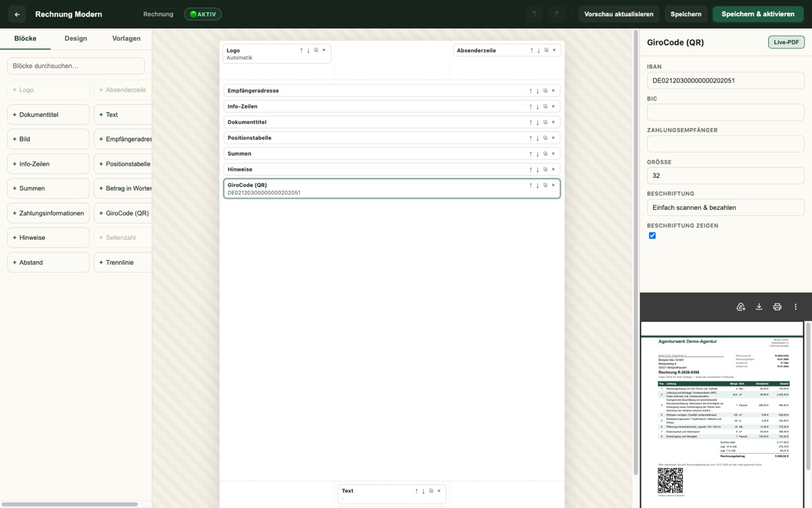Download the PDF preview

pyautogui.click(x=759, y=307)
